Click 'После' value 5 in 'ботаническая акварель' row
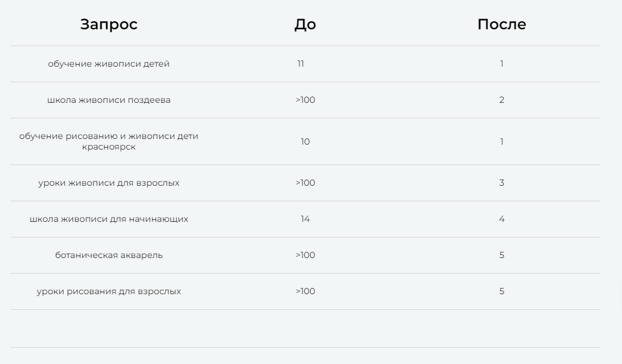 tap(502, 255)
